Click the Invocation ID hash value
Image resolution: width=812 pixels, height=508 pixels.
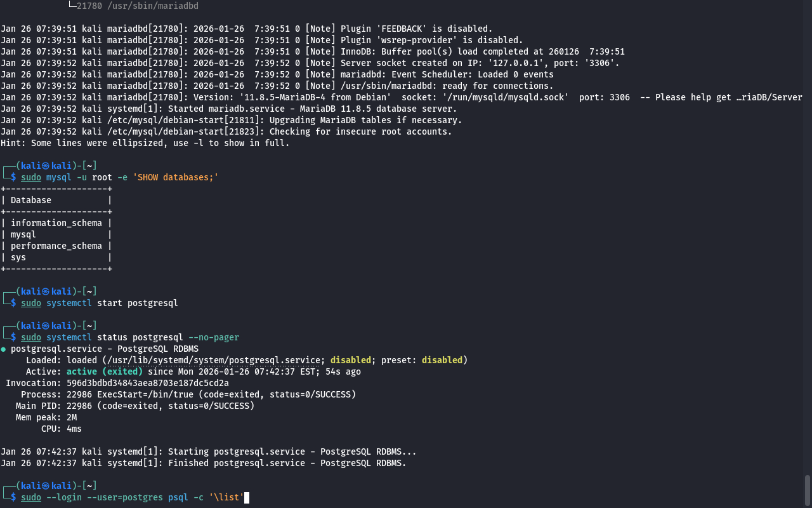click(x=147, y=383)
